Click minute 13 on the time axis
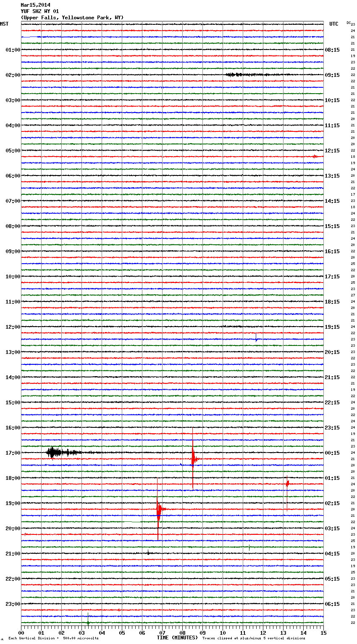 283,633
